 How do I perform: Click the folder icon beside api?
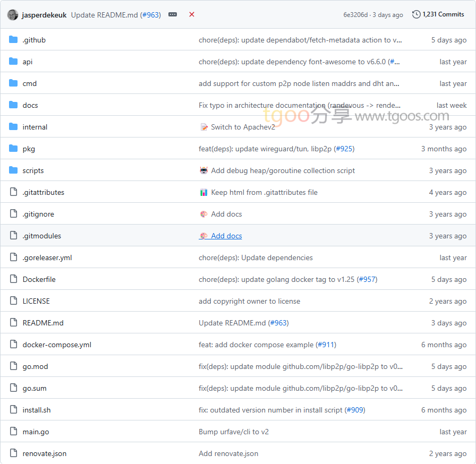point(13,62)
